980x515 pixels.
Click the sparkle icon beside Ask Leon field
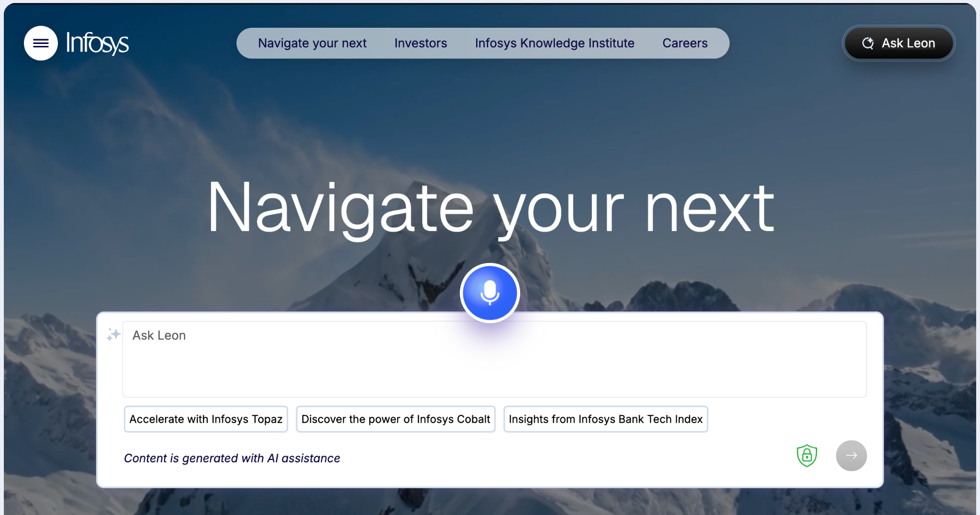point(113,335)
